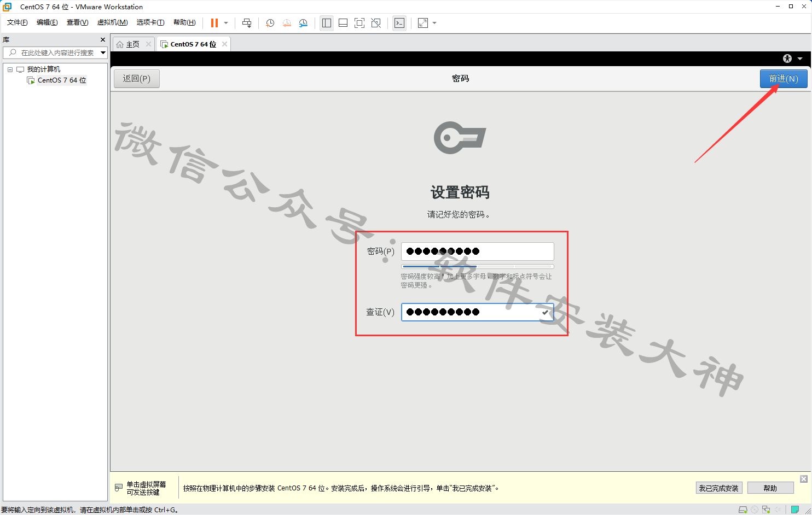Viewport: 812px width, 515px height.
Task: Click the keyboard hint icon in install bar
Action: click(119, 488)
